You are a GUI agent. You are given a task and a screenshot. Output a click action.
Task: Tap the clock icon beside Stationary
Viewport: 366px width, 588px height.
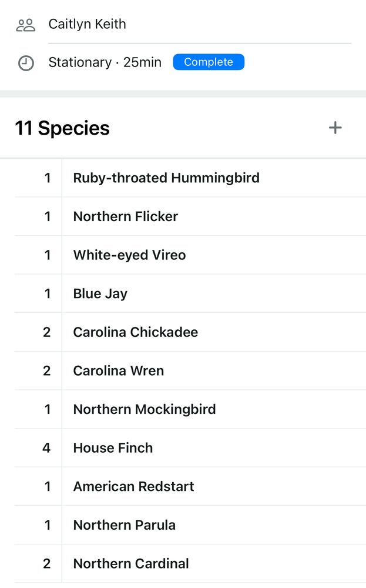pyautogui.click(x=26, y=63)
